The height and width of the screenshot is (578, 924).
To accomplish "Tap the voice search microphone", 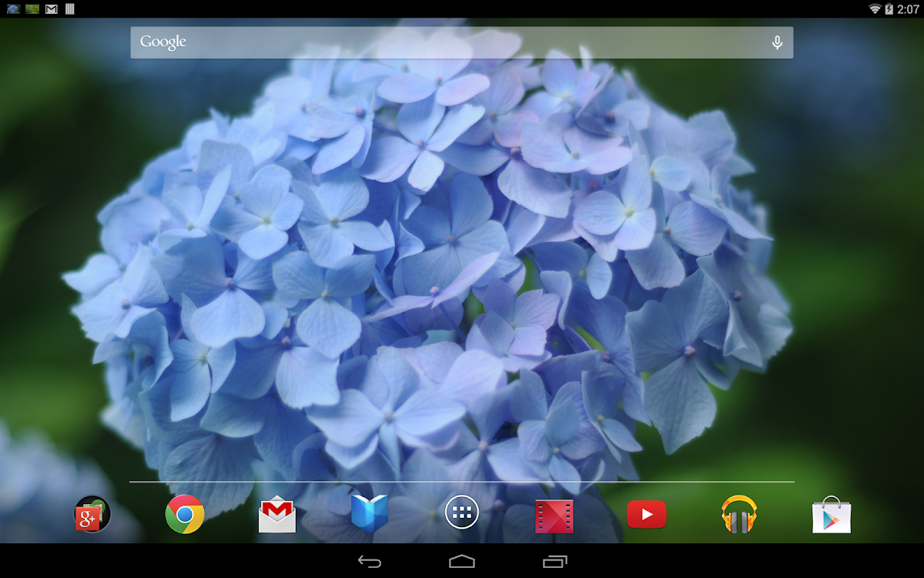I will 778,42.
